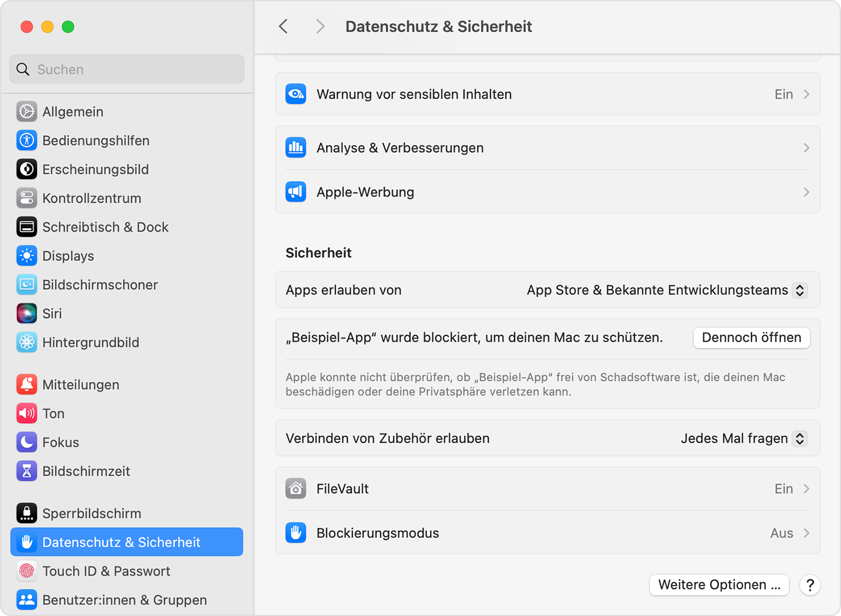841x616 pixels.
Task: Click the 'Aus' value in Blockierungsmodus row
Action: pyautogui.click(x=782, y=533)
